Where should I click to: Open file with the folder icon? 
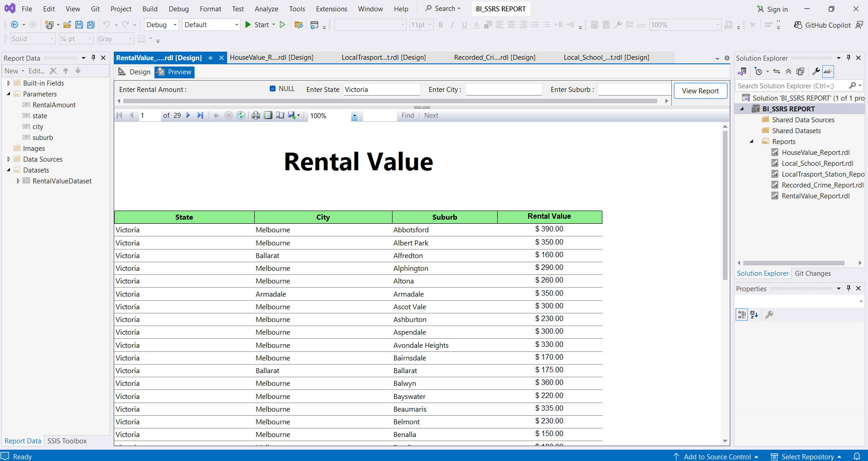point(67,25)
